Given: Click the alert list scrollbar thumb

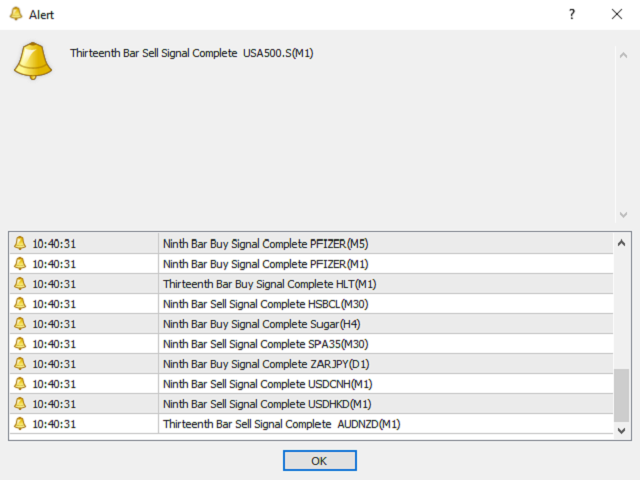Looking at the screenshot, I should click(x=622, y=395).
